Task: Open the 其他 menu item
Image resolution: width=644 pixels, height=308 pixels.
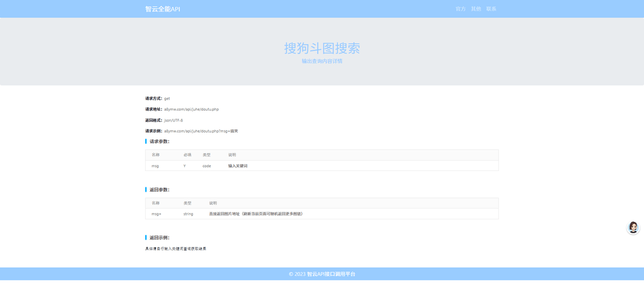Action: [476, 9]
